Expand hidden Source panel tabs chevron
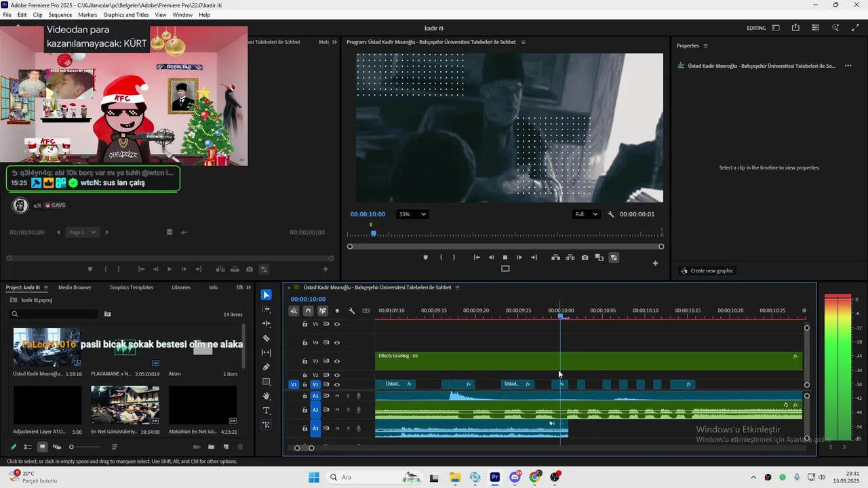Viewport: 868px width, 488px height. click(x=334, y=42)
